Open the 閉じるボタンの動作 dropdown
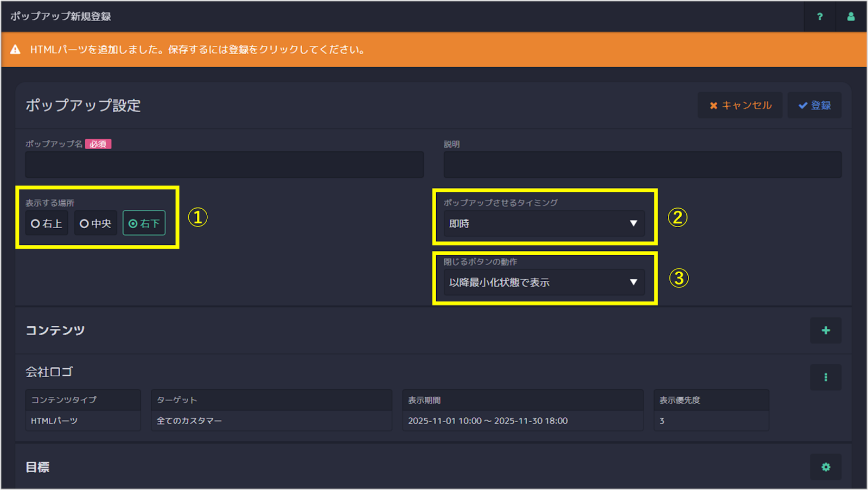 542,282
